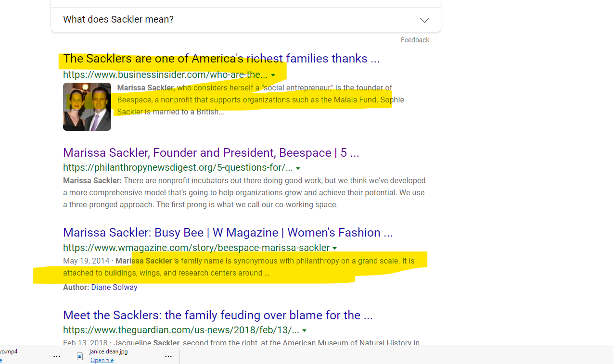Open dropdown arrow beside philanthropynewsdigest.org URL
Viewport: 613px width, 364px height.
click(298, 168)
